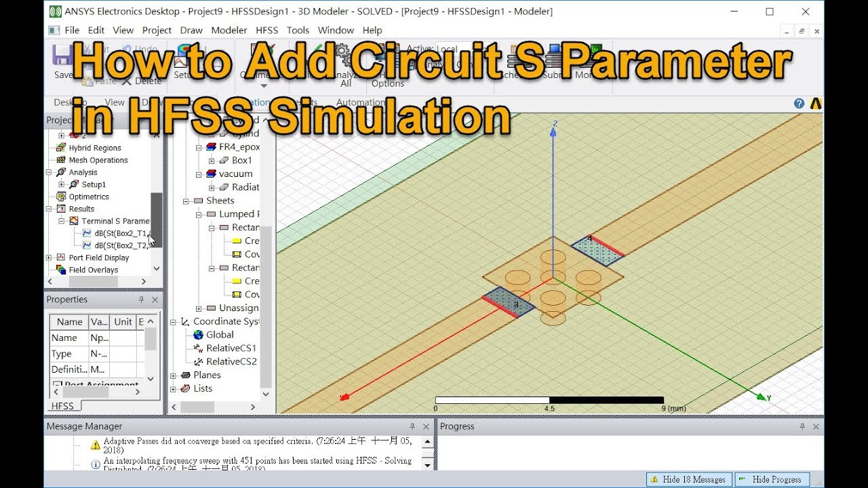Select the Radiat... object in model tree
The width and height of the screenshot is (868, 488).
tap(245, 187)
